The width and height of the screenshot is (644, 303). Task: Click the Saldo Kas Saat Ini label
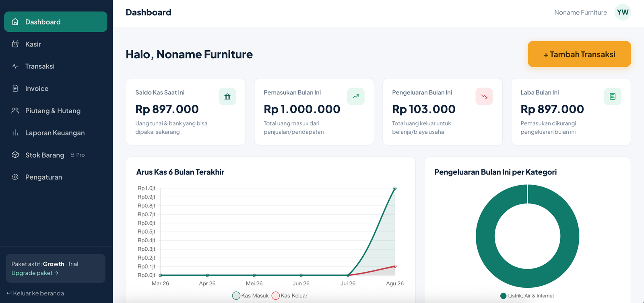pos(160,92)
